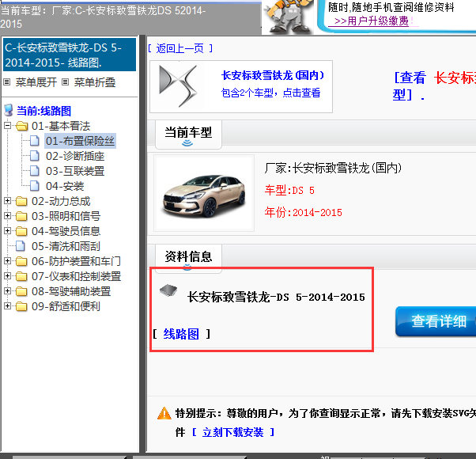Go back via 返回上一页 link

(x=180, y=48)
